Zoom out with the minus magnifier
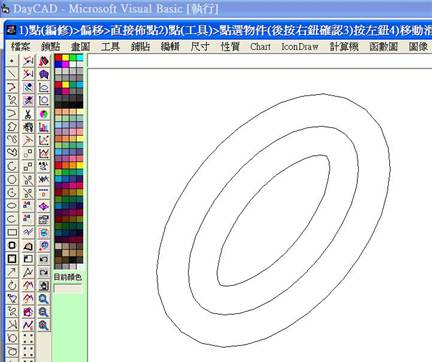The image size is (432, 362). coord(44,312)
